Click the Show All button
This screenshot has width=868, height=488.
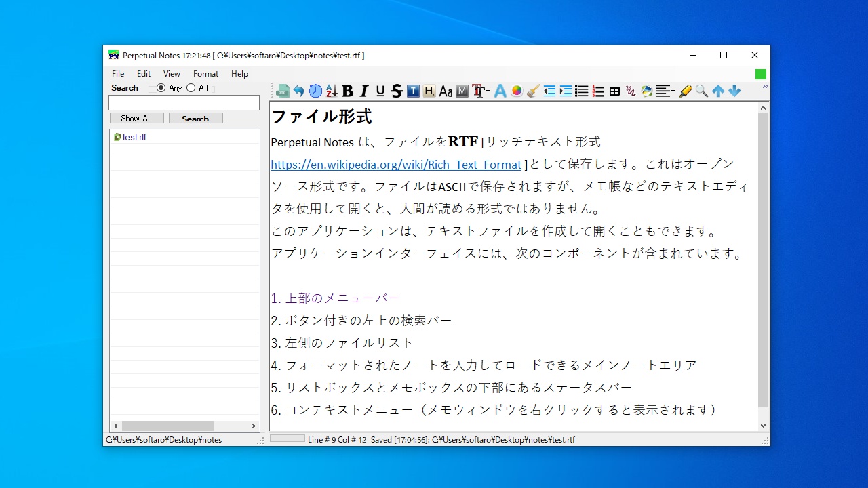136,119
